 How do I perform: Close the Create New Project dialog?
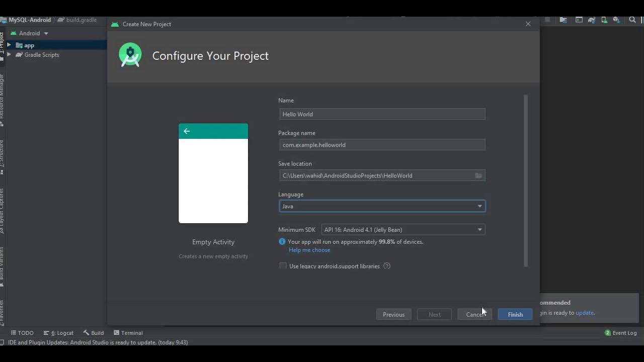click(528, 24)
